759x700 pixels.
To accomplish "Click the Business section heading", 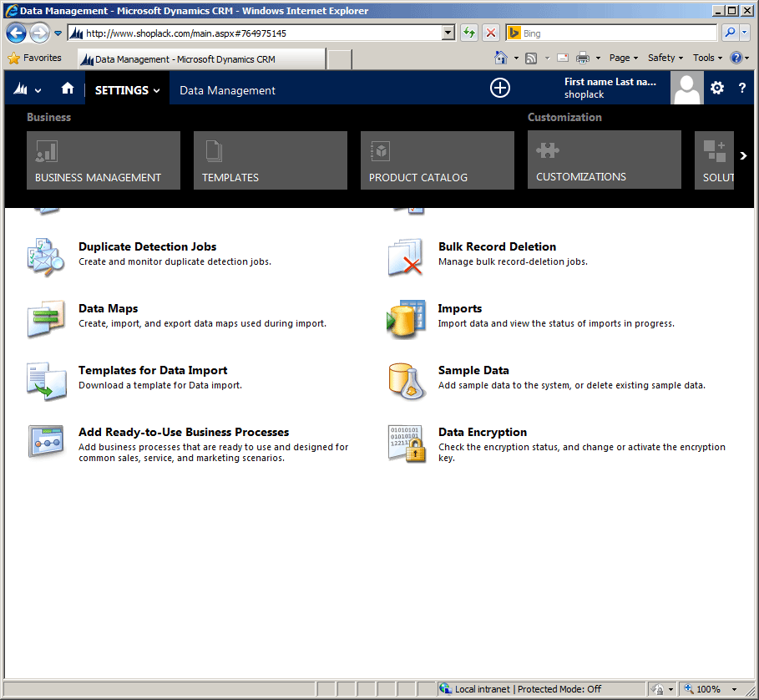I will (x=48, y=117).
